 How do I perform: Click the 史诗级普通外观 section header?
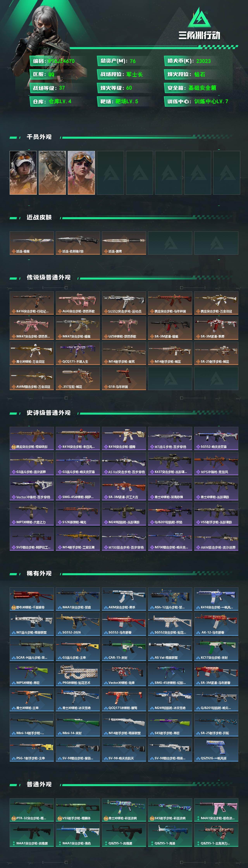[49, 413]
